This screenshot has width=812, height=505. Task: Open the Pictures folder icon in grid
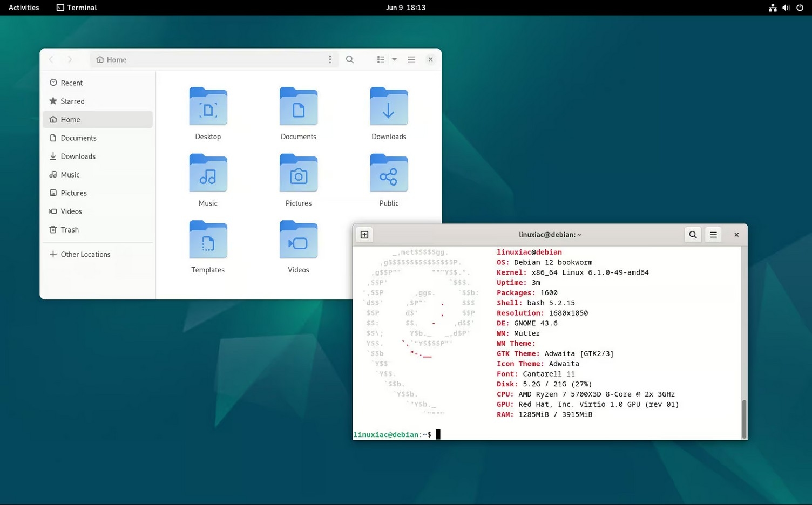tap(299, 173)
